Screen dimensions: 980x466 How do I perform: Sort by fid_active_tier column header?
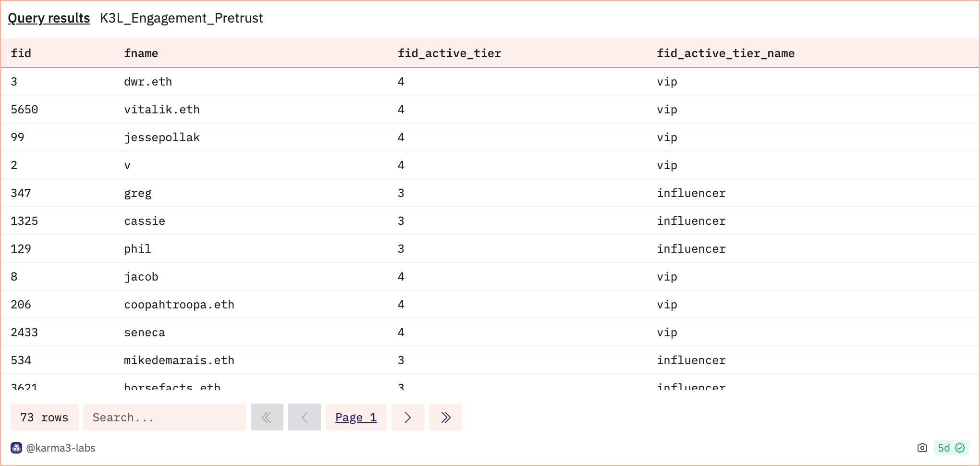[x=449, y=53]
